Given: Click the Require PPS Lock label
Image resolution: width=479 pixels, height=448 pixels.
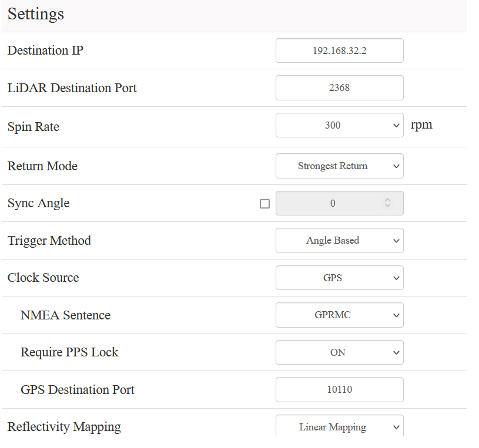Looking at the screenshot, I should pyautogui.click(x=69, y=352).
